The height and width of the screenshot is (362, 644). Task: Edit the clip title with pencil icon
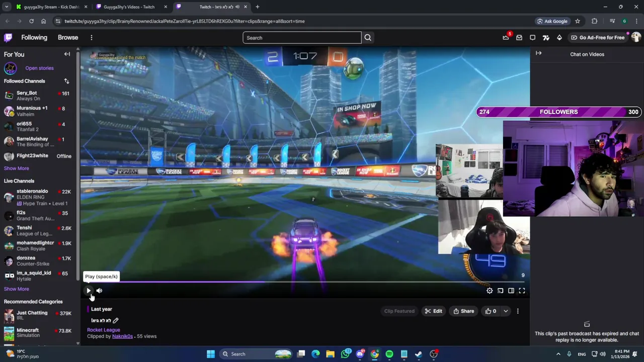click(116, 320)
